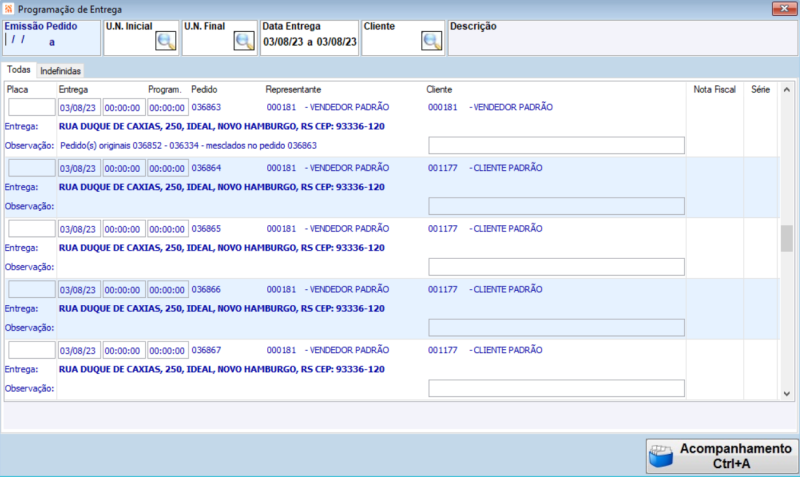This screenshot has width=800, height=477.
Task: Click the Entrega date field of pedido 036866
Action: tap(79, 290)
